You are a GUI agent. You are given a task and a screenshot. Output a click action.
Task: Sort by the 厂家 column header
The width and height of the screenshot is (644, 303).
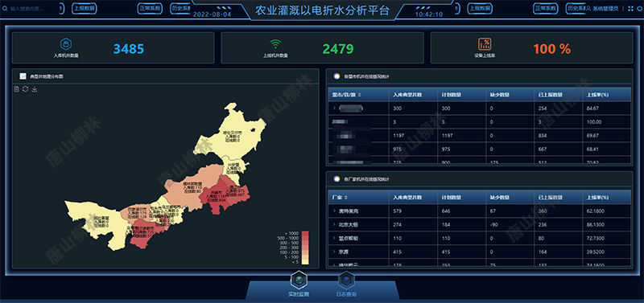tap(339, 198)
